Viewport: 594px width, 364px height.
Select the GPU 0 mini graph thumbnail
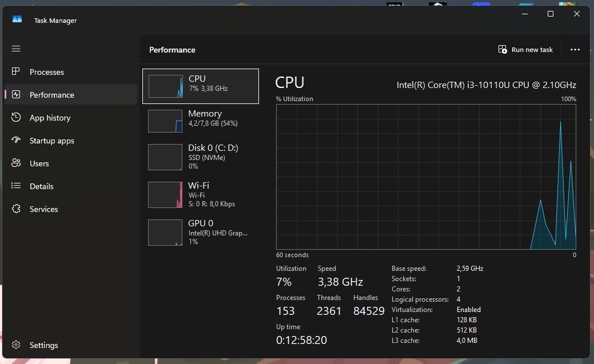coord(165,233)
